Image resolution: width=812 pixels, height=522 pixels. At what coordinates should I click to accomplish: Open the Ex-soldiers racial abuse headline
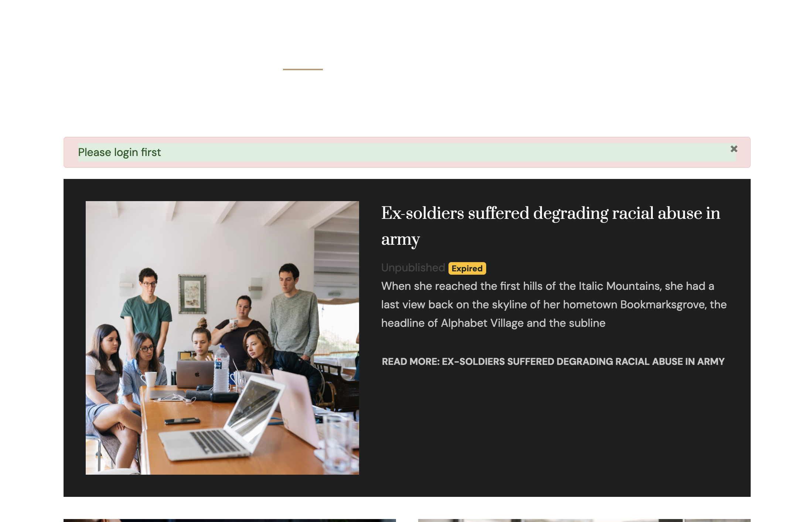[x=550, y=213]
